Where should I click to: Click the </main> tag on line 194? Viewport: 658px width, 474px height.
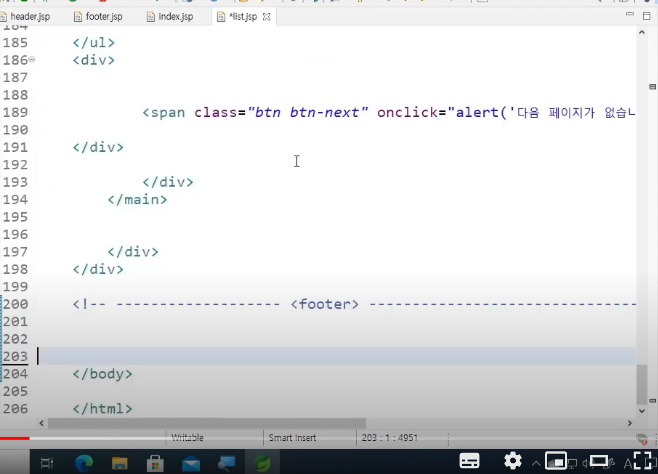tap(137, 200)
